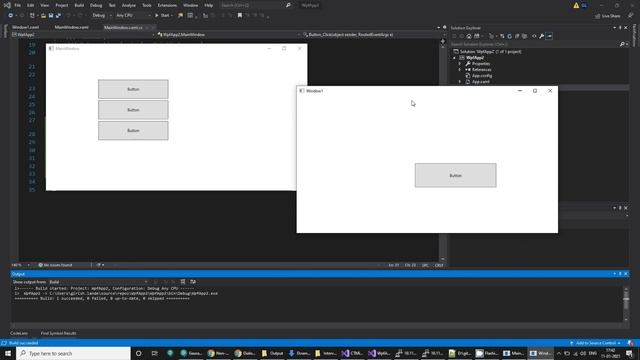Click the Save icon in toolbar

[51, 16]
